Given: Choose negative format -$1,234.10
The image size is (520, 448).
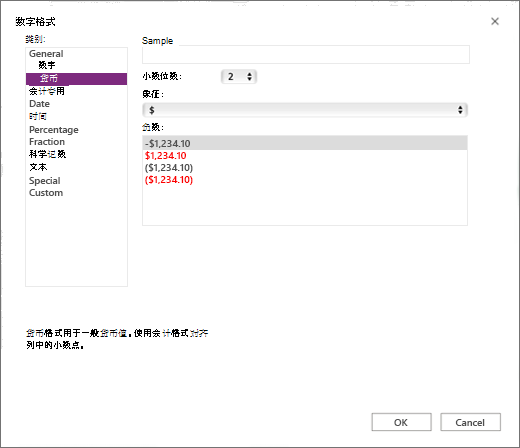Looking at the screenshot, I should (305, 143).
